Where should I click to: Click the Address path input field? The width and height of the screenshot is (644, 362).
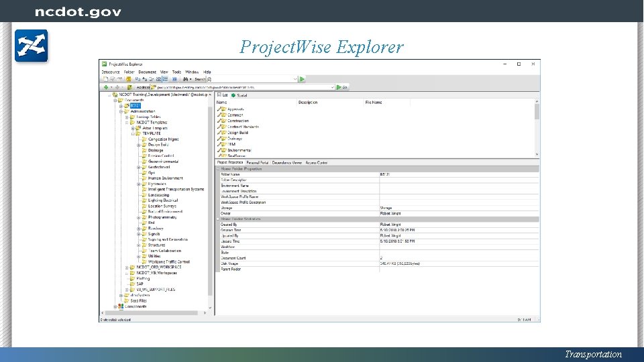tap(243, 87)
